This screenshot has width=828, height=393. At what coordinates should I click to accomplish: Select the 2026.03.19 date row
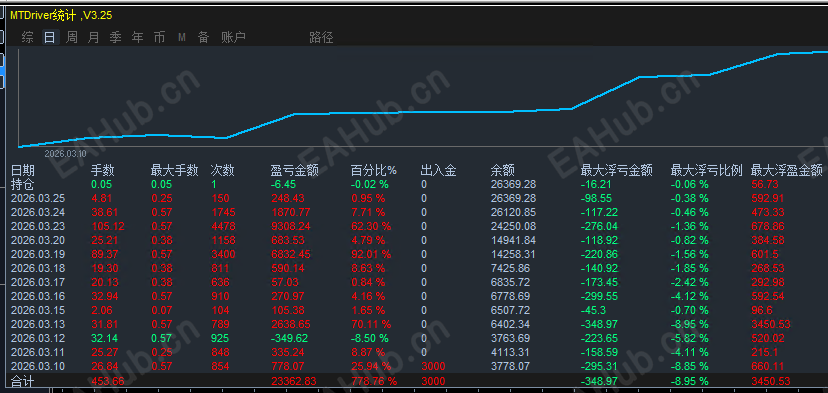37,255
